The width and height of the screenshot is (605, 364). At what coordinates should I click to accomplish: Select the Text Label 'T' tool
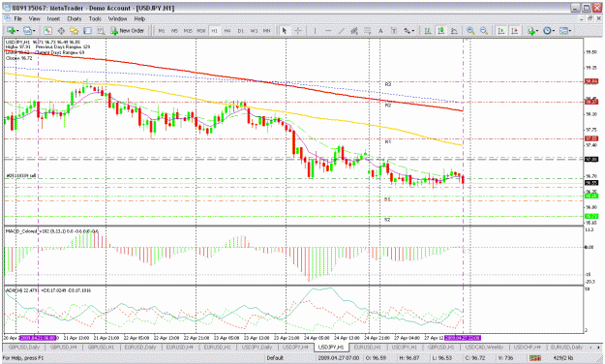click(x=394, y=30)
